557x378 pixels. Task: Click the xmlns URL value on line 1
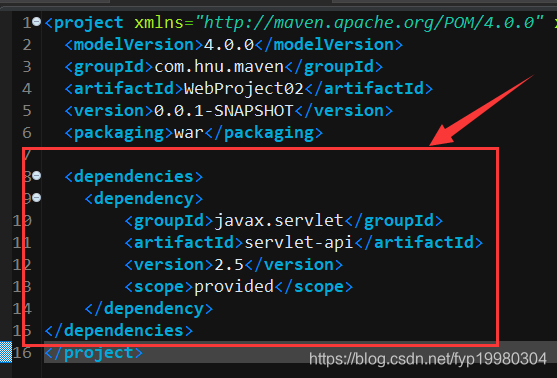pyautogui.click(x=370, y=23)
